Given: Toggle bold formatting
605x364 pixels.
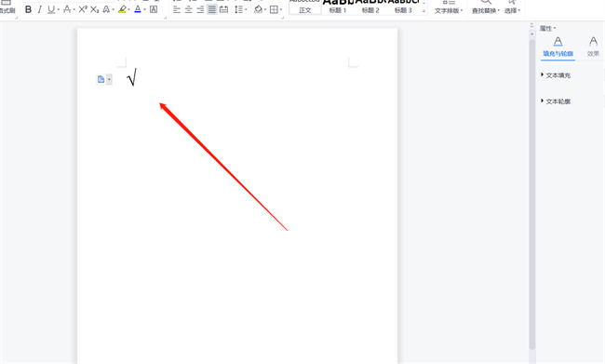Looking at the screenshot, I should tap(28, 9).
